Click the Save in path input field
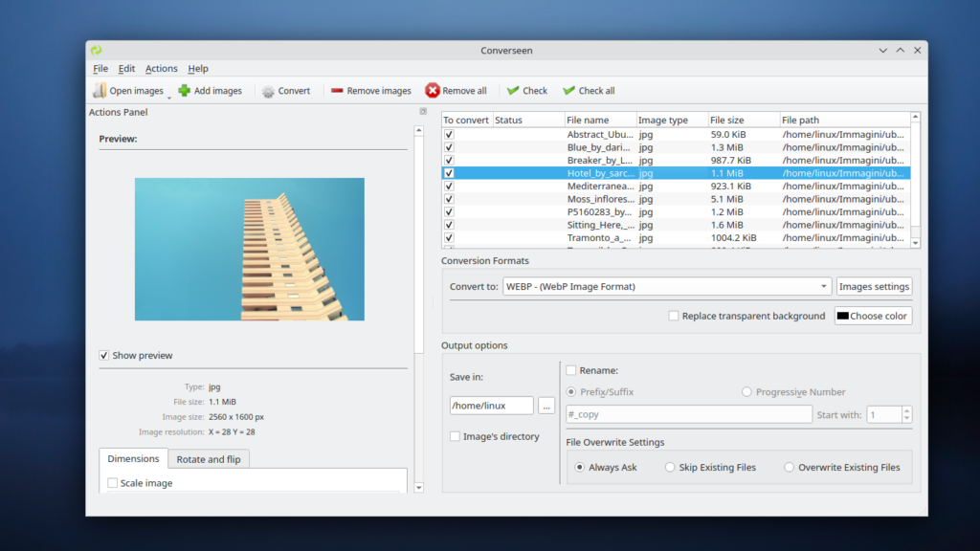Screen dimensions: 980x551 pos(491,406)
